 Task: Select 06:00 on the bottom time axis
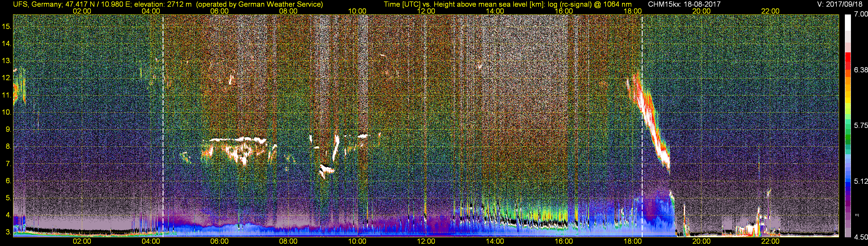click(219, 241)
